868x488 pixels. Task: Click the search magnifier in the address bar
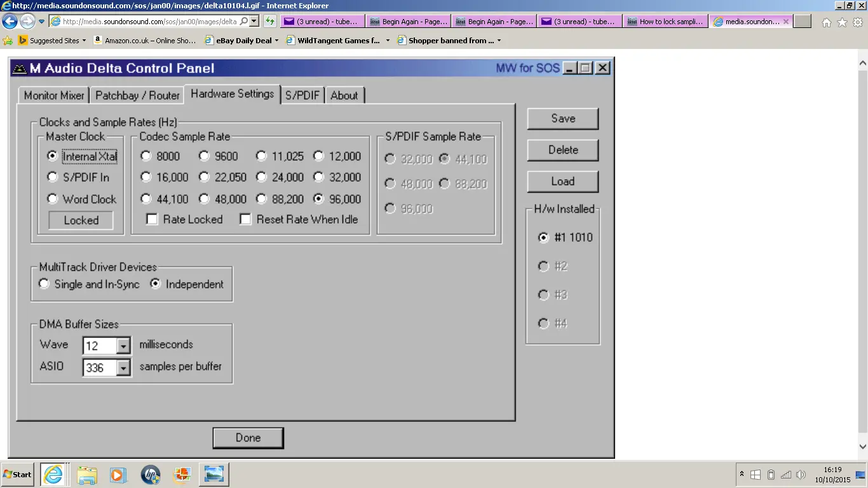pyautogui.click(x=244, y=21)
